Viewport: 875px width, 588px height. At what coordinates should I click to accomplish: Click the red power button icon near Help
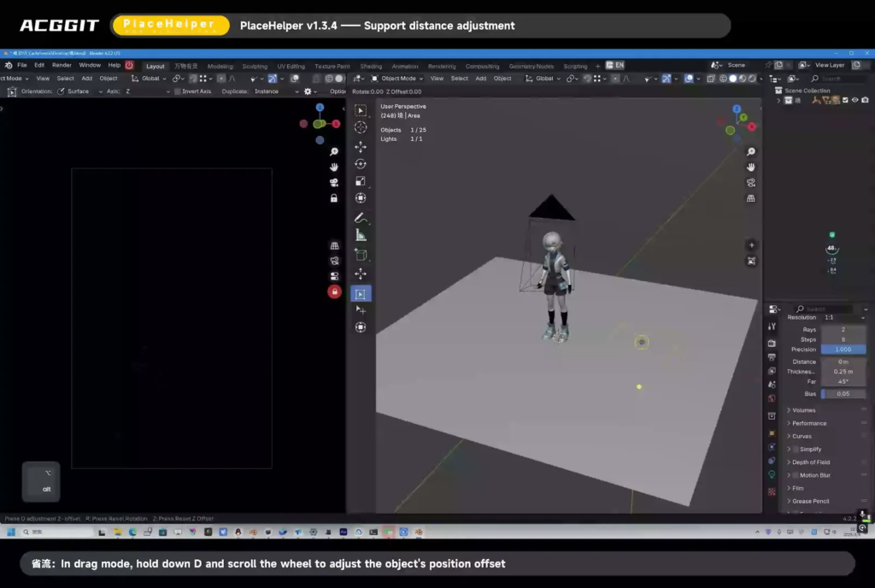click(x=130, y=65)
